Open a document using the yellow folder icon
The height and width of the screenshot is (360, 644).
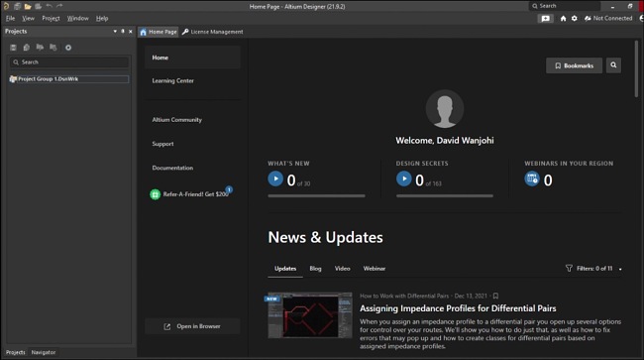coord(28,6)
